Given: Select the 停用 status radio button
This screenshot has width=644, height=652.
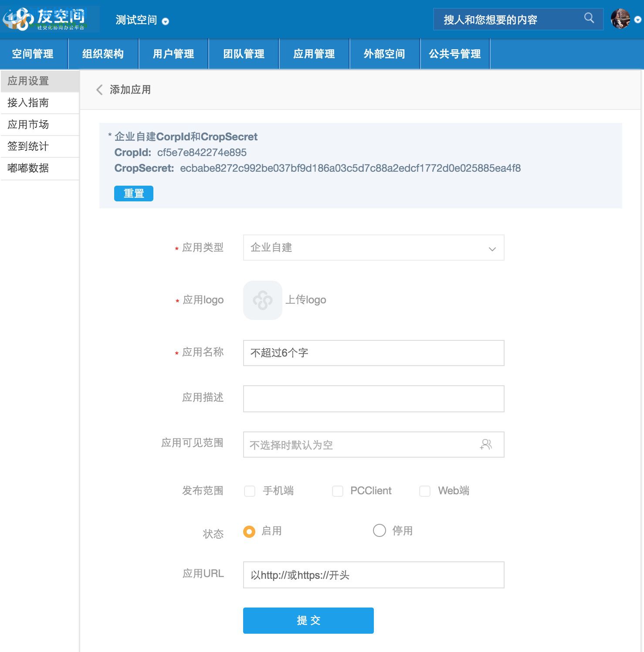Looking at the screenshot, I should (x=379, y=531).
